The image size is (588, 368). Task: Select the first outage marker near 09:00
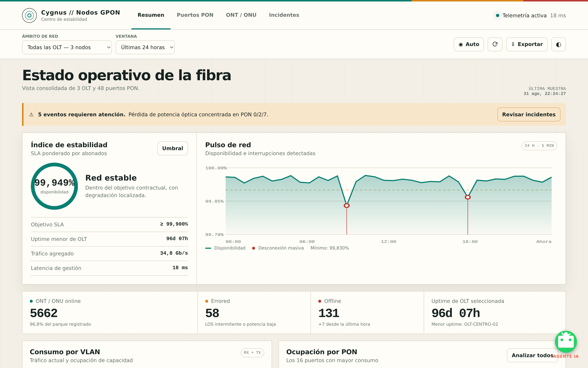click(347, 206)
